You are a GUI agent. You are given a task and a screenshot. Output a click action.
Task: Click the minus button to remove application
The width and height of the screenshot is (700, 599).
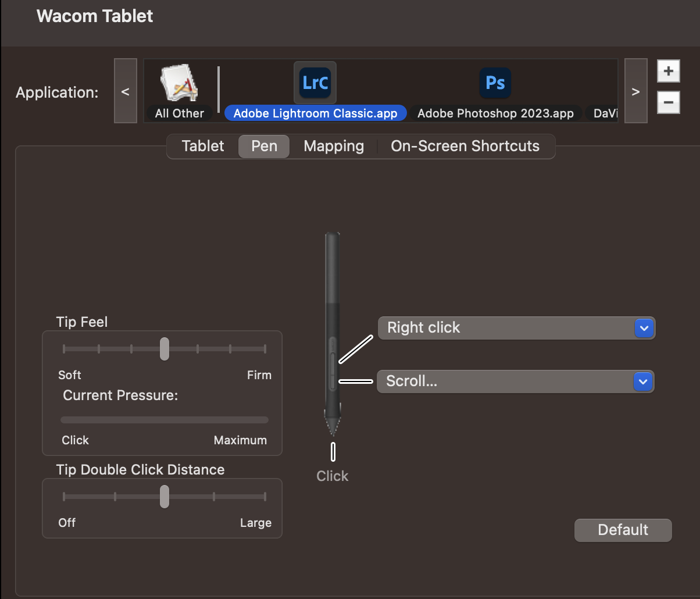click(668, 103)
